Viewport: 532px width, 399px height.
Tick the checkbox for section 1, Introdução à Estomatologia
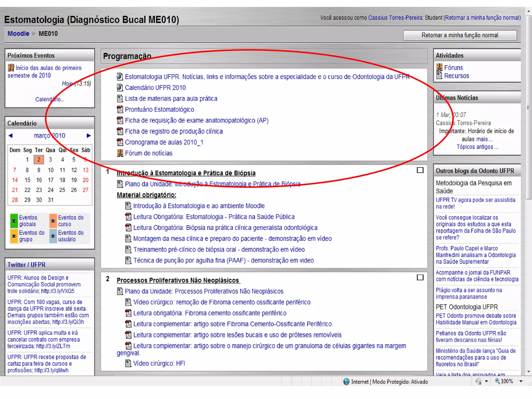pos(420,170)
